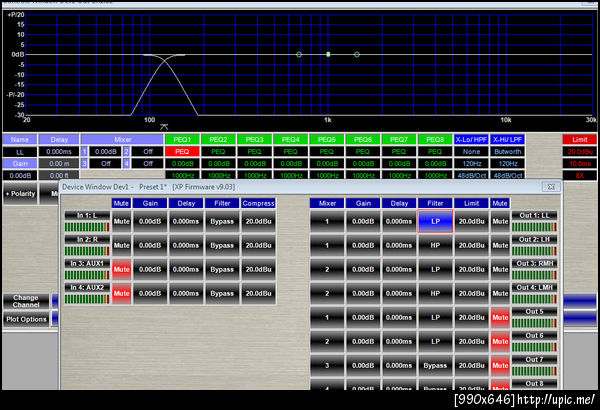This screenshot has height=410, width=600.
Task: Open the PEQ8 column header
Action: (x=435, y=139)
